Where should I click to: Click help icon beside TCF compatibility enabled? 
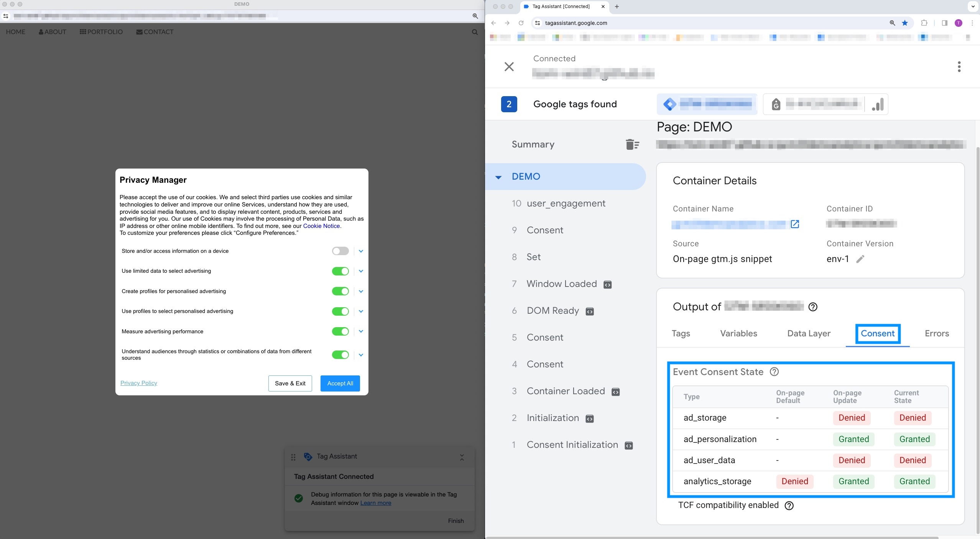789,505
